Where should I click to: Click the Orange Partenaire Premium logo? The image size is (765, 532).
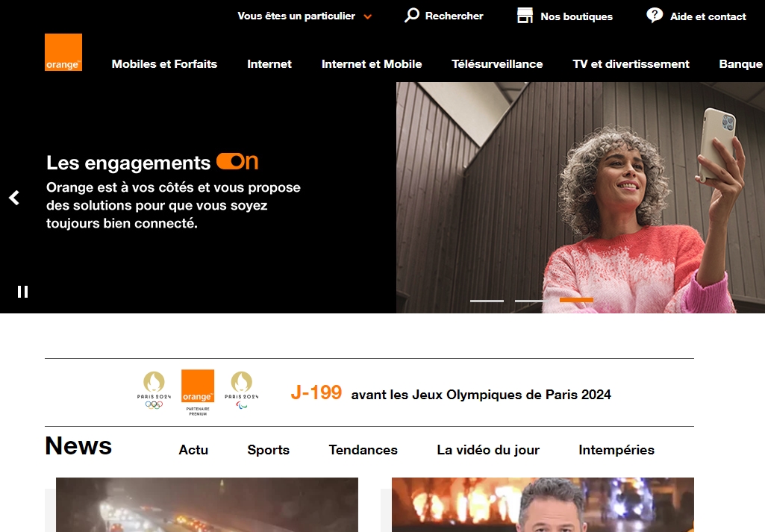198,392
